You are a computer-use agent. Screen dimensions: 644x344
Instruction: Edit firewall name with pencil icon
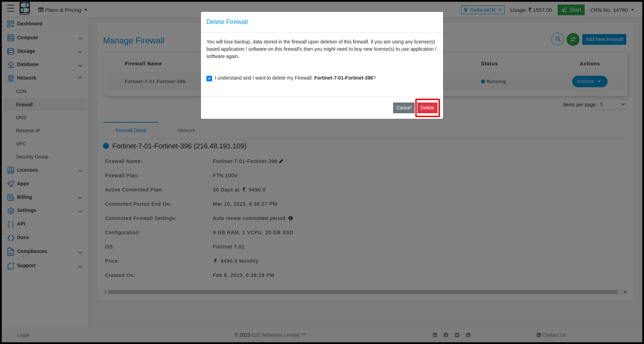pos(281,161)
